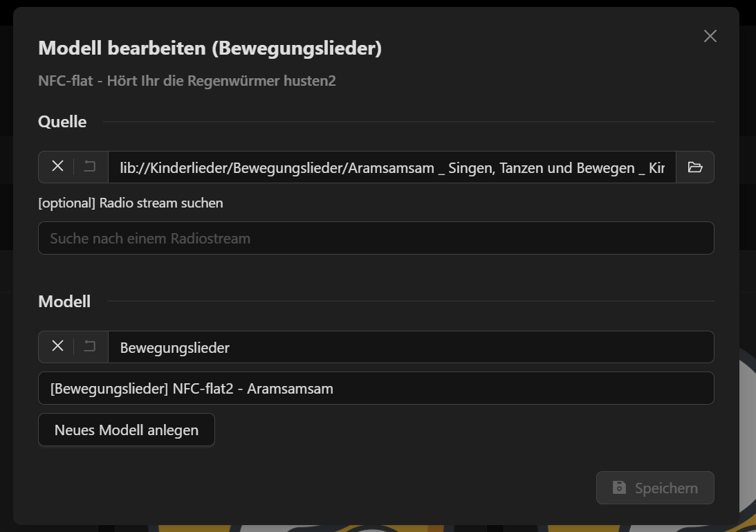Screen dimensions: 756x532
Task: Click the optional Radio stream suchen label
Action: (x=131, y=203)
